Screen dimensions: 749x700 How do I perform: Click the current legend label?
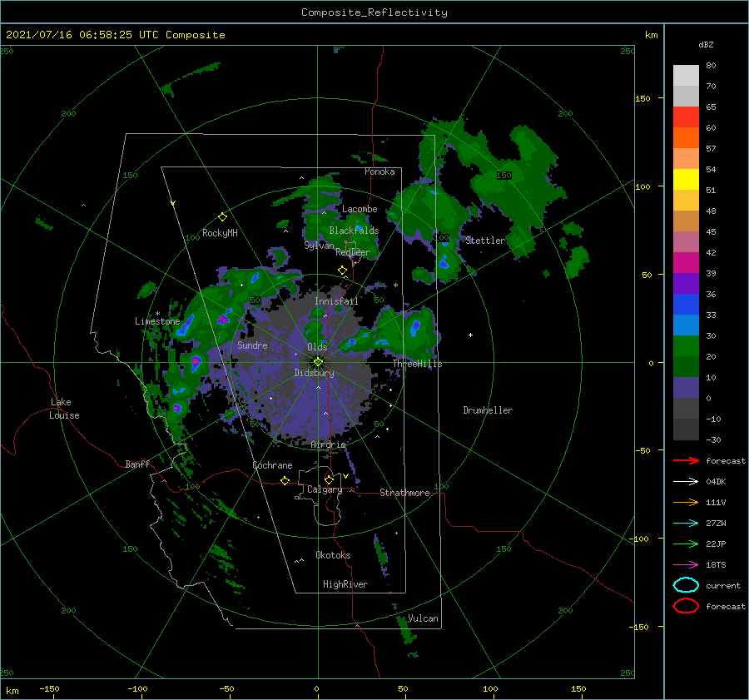click(x=723, y=585)
